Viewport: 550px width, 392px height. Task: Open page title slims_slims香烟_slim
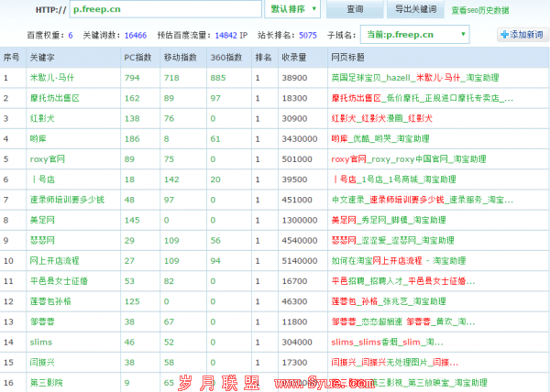click(x=387, y=342)
